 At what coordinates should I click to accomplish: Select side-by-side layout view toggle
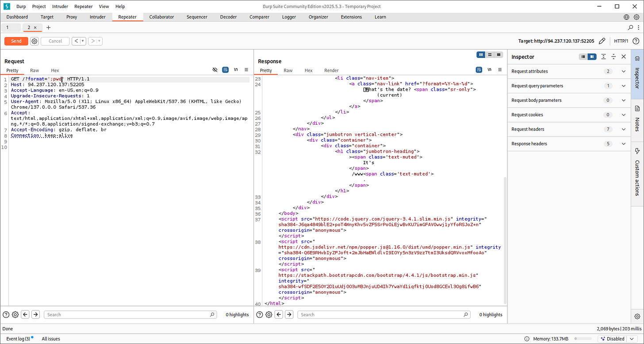[481, 55]
